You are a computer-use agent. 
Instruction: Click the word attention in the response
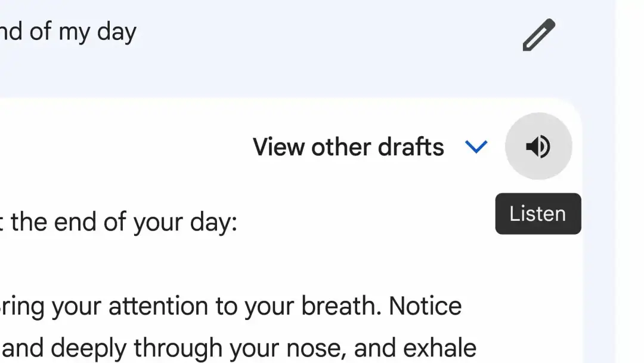[x=158, y=307]
